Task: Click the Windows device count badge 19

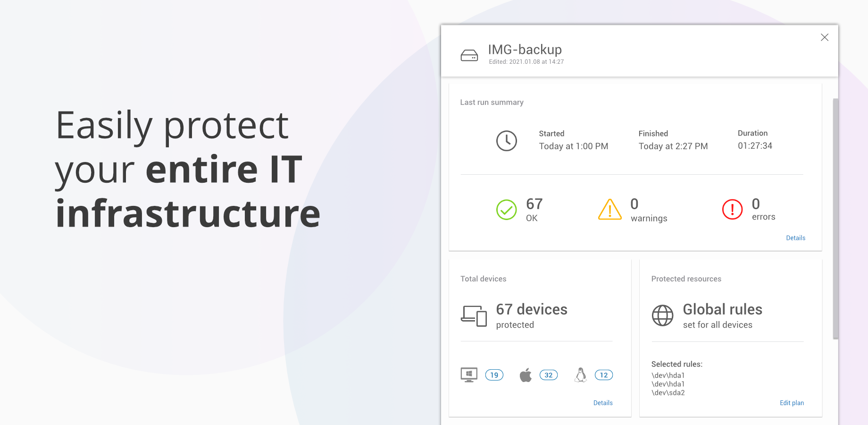Action: [x=494, y=375]
